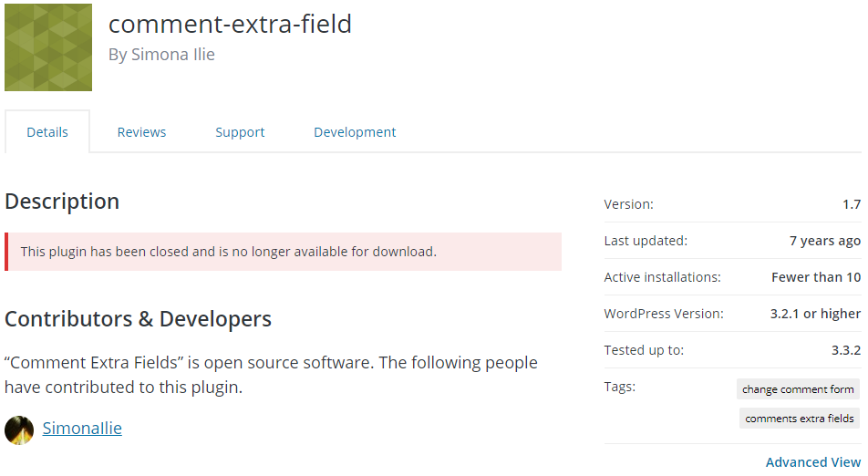Click the 'WordPress Version:' label
This screenshot has height=476, width=868.
664,314
